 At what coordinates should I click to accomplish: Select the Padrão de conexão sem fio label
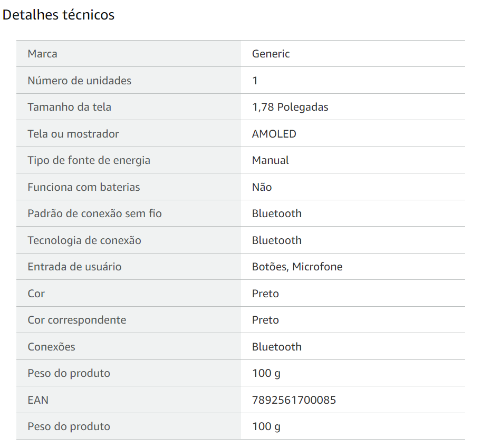tap(94, 213)
